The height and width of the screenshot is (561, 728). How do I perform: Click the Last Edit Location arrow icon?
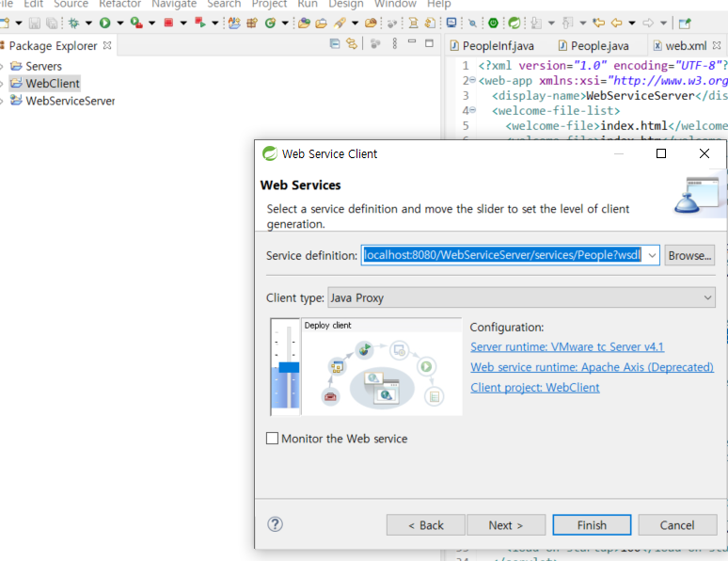point(599,23)
